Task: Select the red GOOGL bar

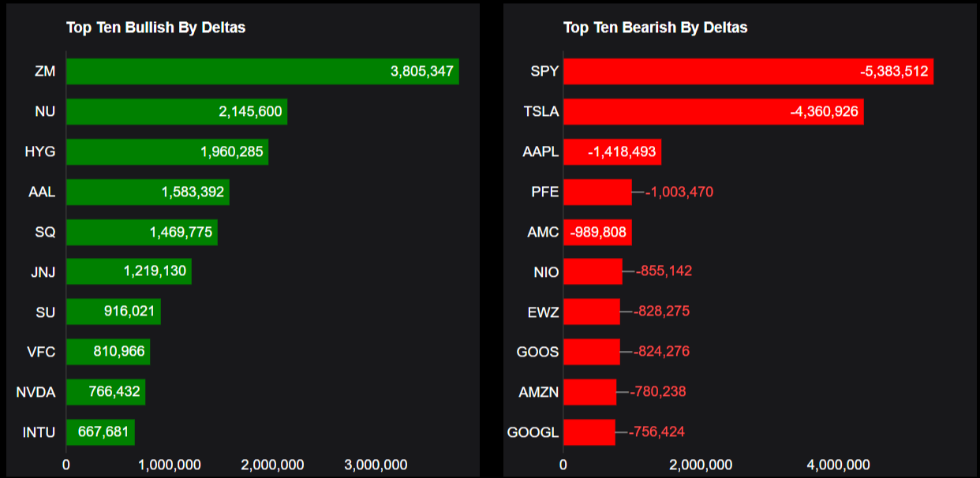Action: pyautogui.click(x=589, y=432)
